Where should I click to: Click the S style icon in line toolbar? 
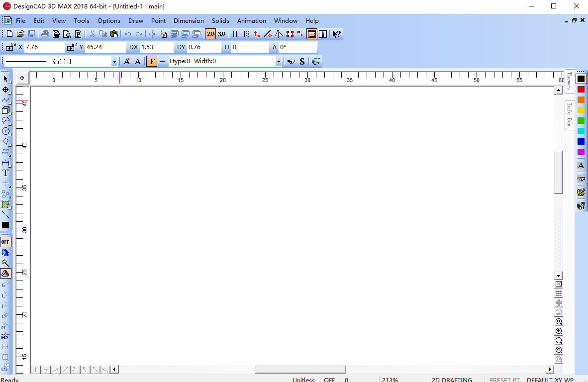pos(302,62)
